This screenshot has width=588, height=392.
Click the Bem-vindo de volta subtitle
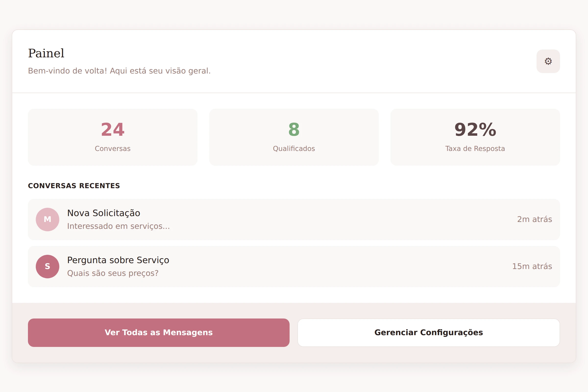119,71
